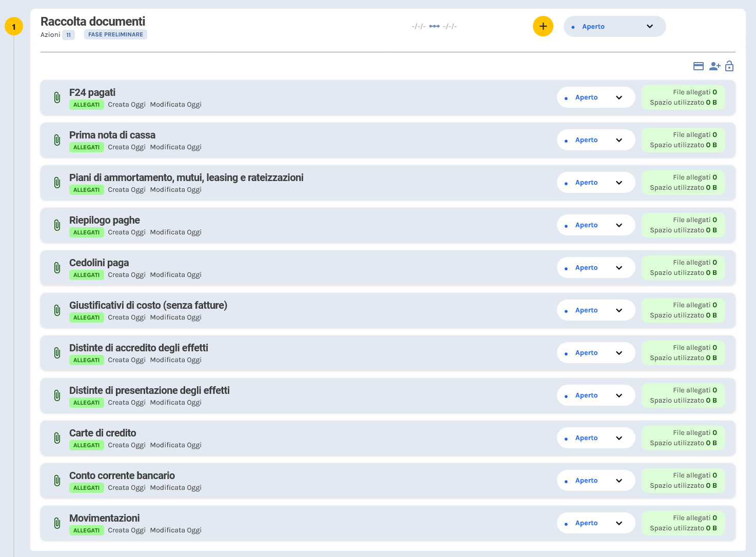Open status dropdown for Prima nota di cassa
The image size is (756, 557).
coord(595,140)
